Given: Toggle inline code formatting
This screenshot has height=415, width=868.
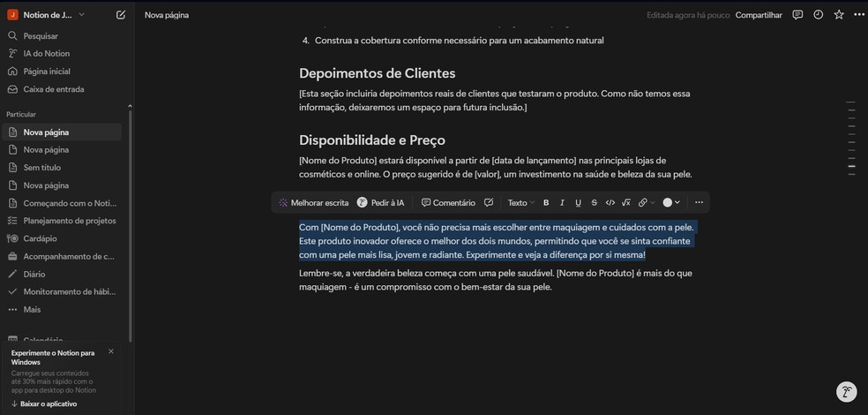Looking at the screenshot, I should (610, 203).
